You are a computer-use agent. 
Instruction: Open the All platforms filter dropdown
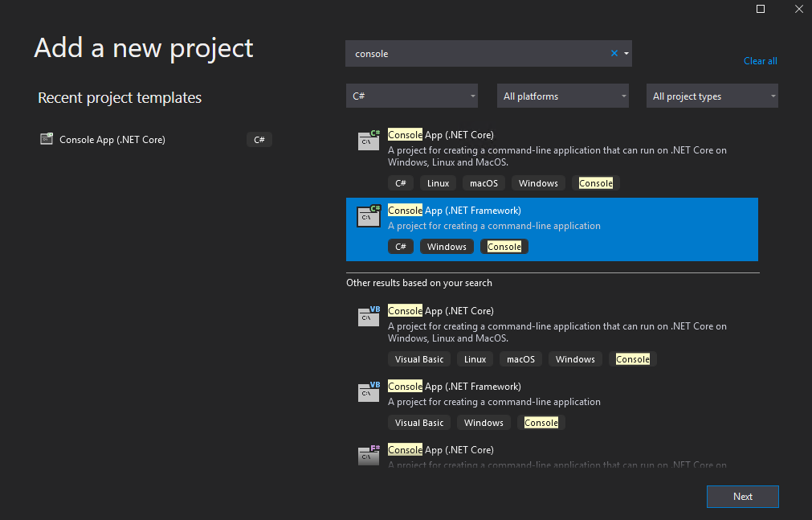pos(562,96)
